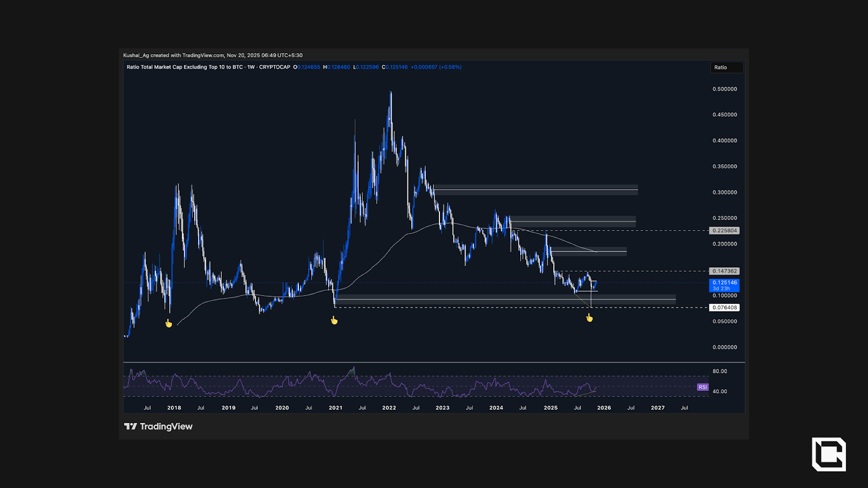868x488 pixels.
Task: Click the Ratio button above the price axis
Action: point(726,67)
